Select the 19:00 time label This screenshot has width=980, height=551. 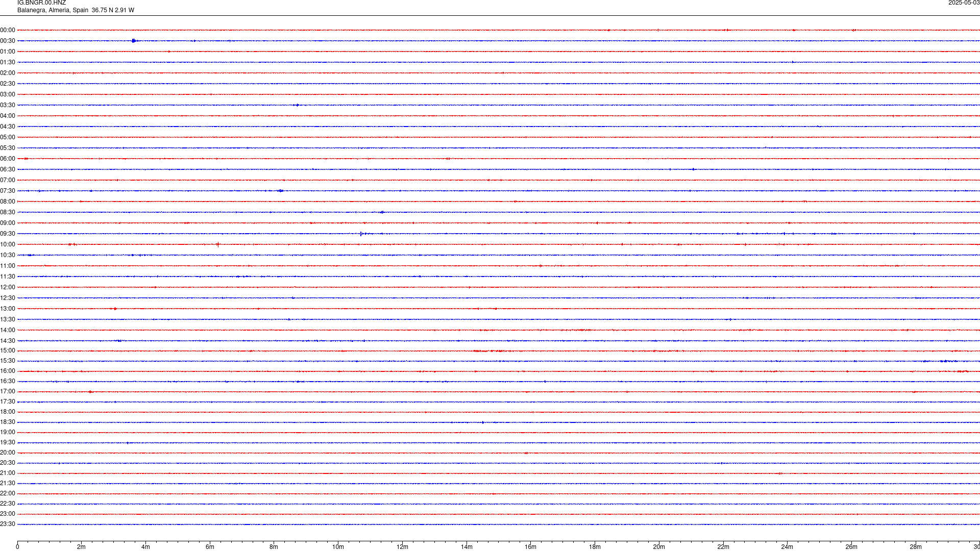[8, 432]
